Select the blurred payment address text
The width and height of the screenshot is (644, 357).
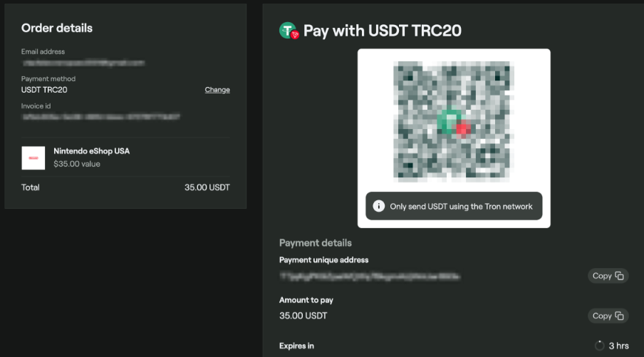pyautogui.click(x=370, y=276)
